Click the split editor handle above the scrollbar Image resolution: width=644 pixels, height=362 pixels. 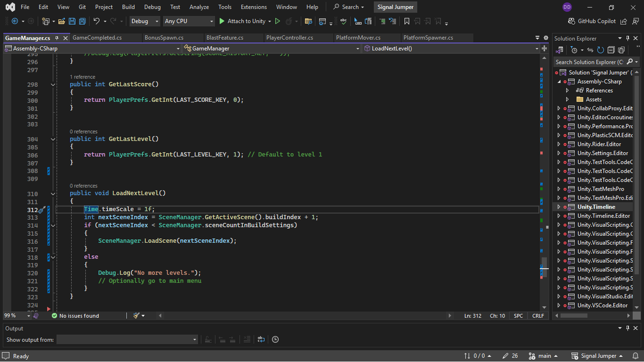(x=544, y=48)
